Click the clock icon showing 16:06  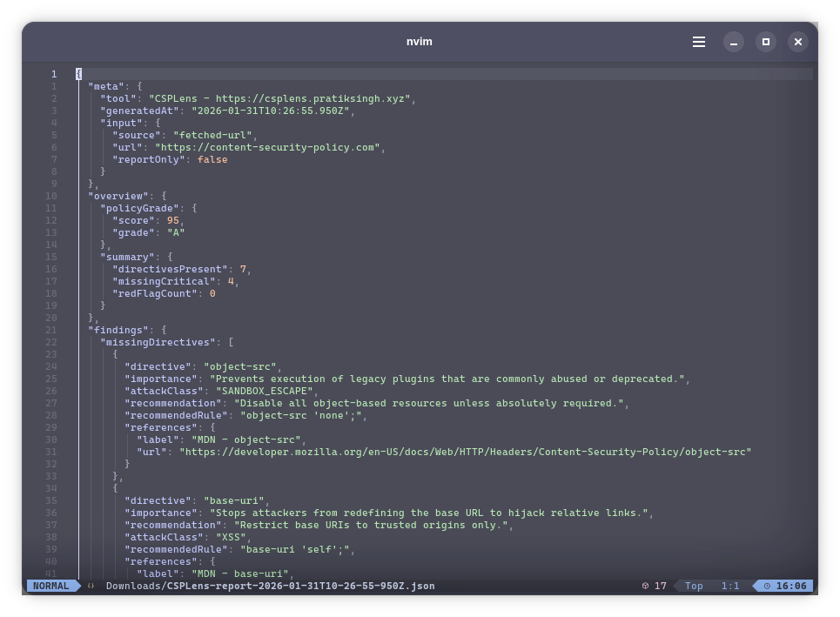(x=767, y=586)
